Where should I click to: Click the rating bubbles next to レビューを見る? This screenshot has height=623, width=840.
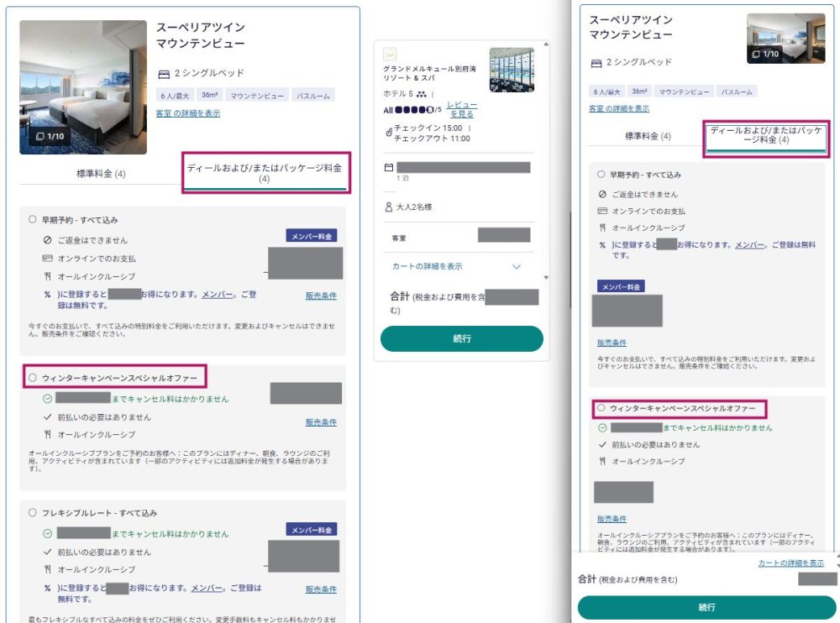coord(418,110)
